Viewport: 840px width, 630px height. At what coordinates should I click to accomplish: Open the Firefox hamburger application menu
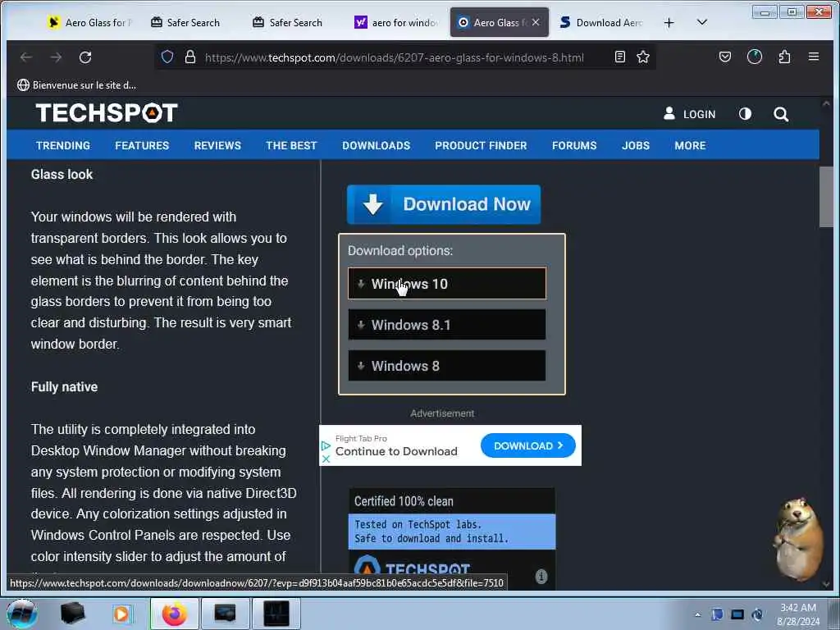pos(814,57)
